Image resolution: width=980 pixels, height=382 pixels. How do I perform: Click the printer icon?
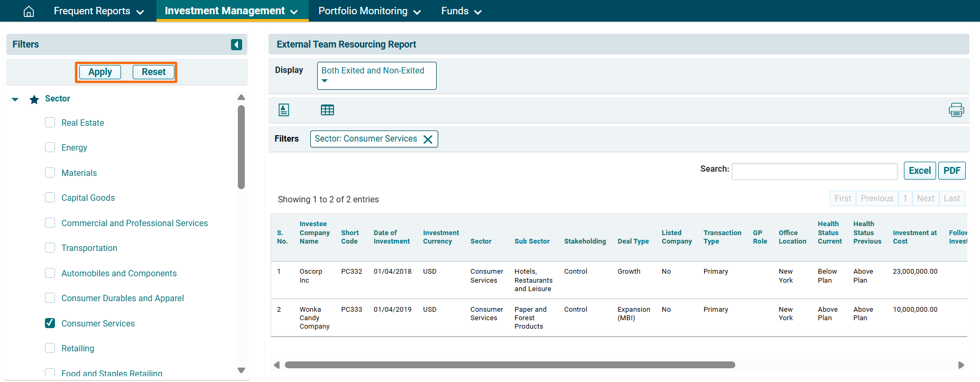tap(956, 110)
